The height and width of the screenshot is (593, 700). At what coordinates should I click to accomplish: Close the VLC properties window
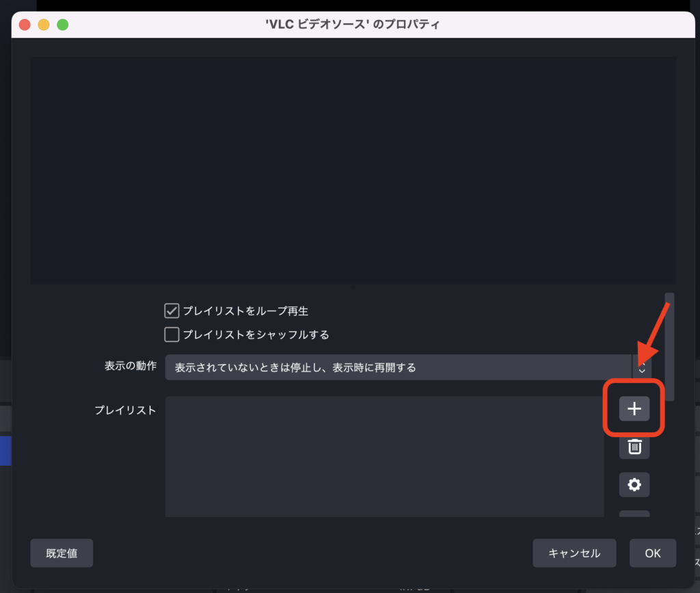click(25, 25)
